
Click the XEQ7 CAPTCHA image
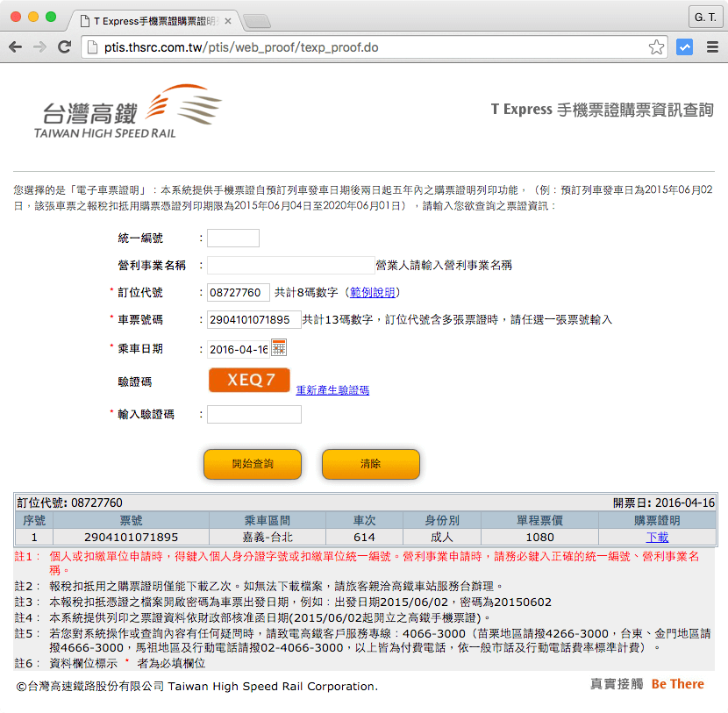tap(249, 379)
